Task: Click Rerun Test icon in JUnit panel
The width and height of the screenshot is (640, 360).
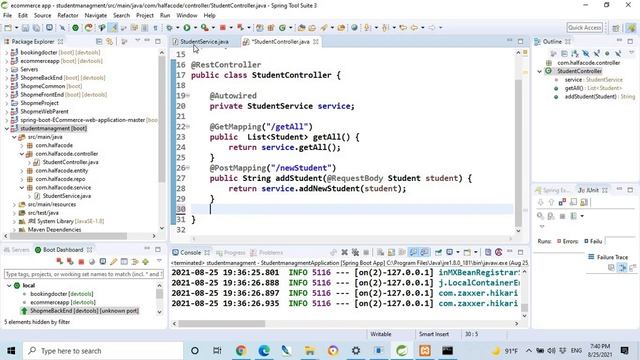Action: [540, 216]
